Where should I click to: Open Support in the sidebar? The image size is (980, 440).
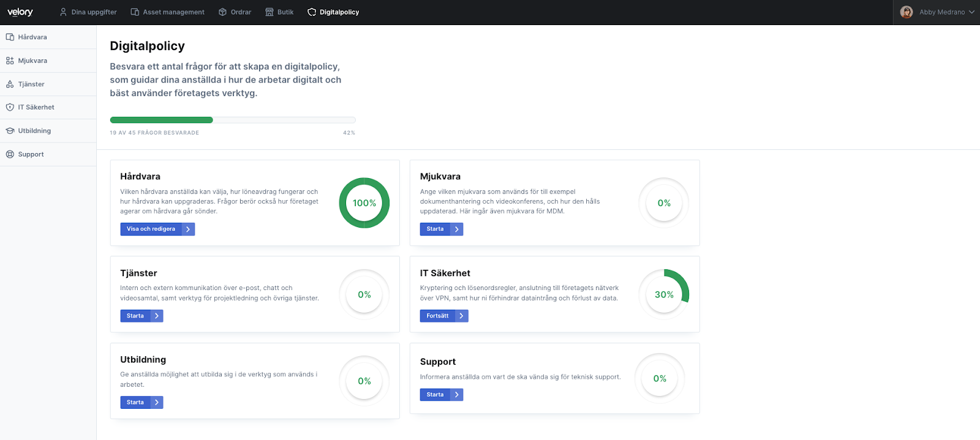pos(48,154)
